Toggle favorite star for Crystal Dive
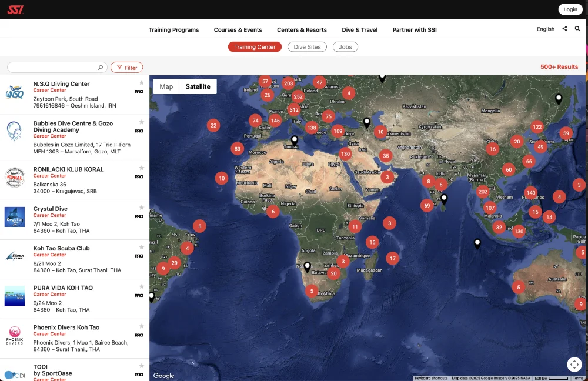Image resolution: width=588 pixels, height=381 pixels. coord(141,208)
